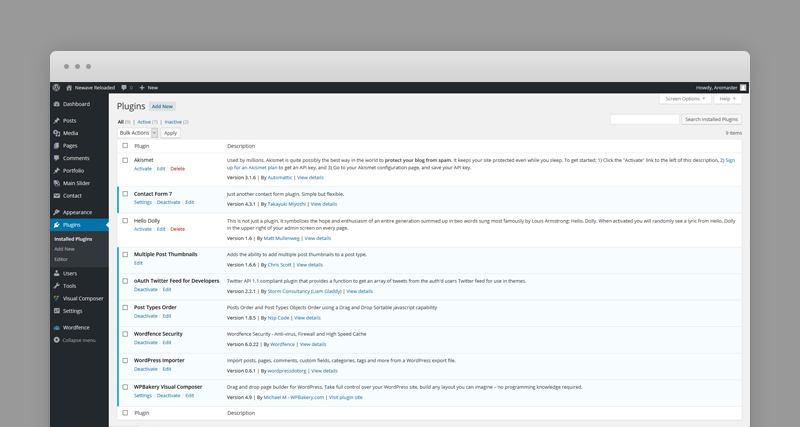The width and height of the screenshot is (800, 427).
Task: Click the Tools wrench icon in sidebar
Action: point(57,286)
